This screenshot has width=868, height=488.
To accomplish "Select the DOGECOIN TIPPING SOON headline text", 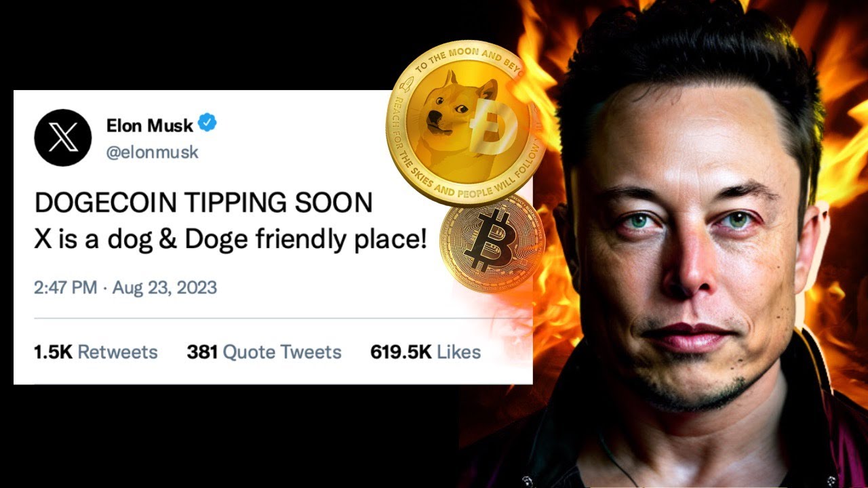I will (x=203, y=203).
